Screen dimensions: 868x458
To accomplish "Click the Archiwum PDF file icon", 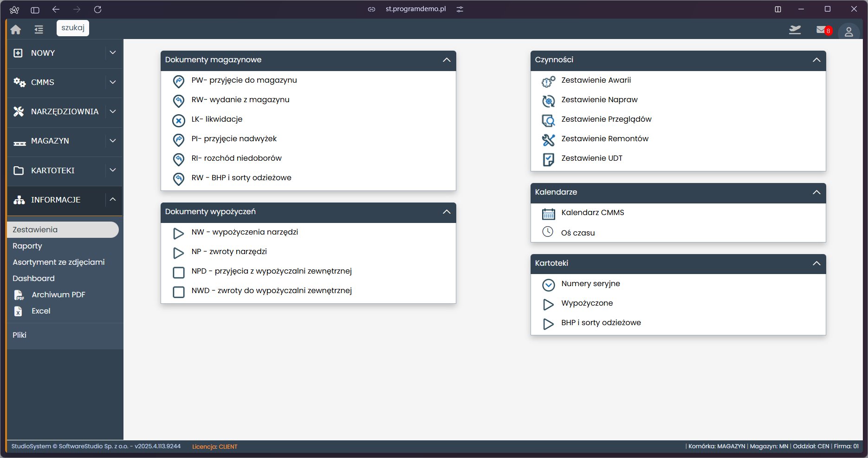I will [19, 295].
